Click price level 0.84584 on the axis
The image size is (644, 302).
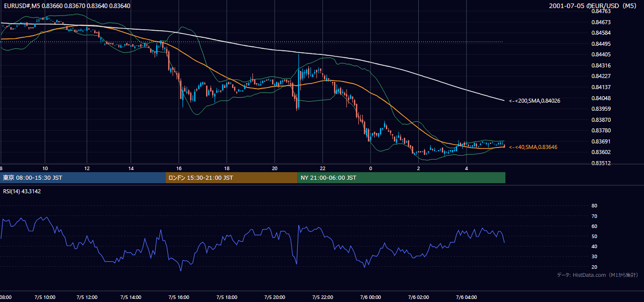click(601, 33)
